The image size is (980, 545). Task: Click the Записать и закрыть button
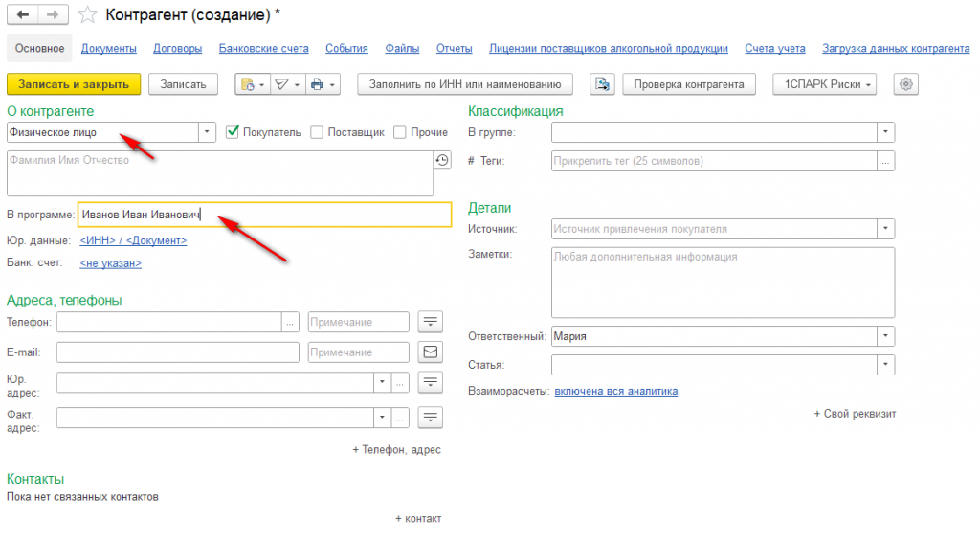point(74,84)
